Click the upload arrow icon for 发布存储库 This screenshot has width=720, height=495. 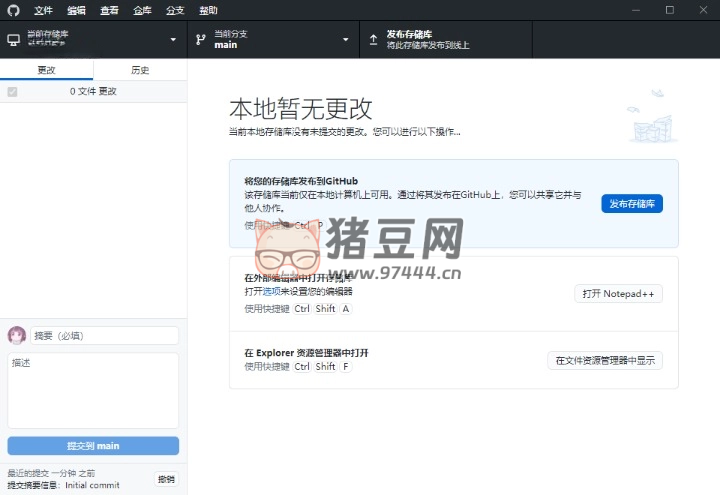click(x=374, y=40)
